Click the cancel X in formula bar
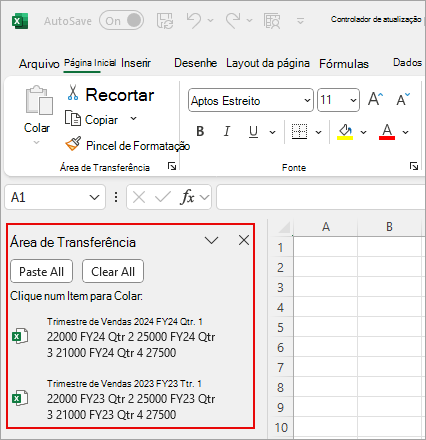 point(139,197)
